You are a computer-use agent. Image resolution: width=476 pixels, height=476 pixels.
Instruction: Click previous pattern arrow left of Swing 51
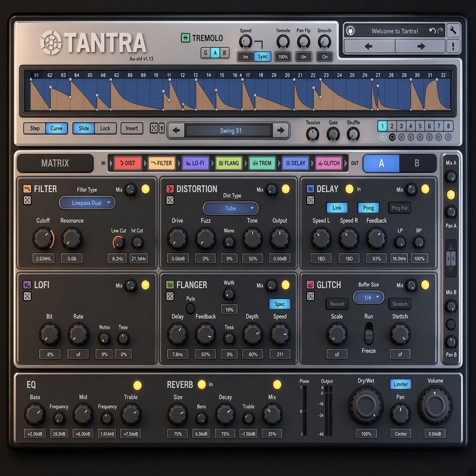coord(176,131)
